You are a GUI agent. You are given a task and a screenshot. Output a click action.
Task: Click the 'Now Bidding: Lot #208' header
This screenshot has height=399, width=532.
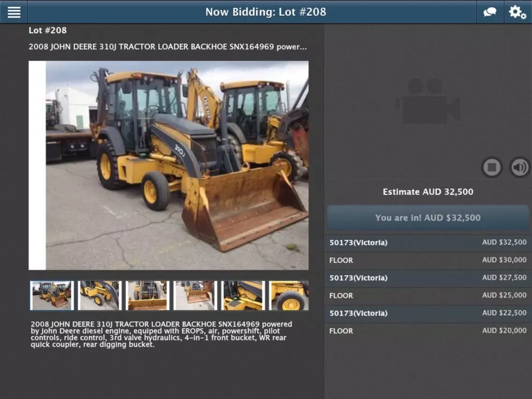[266, 12]
